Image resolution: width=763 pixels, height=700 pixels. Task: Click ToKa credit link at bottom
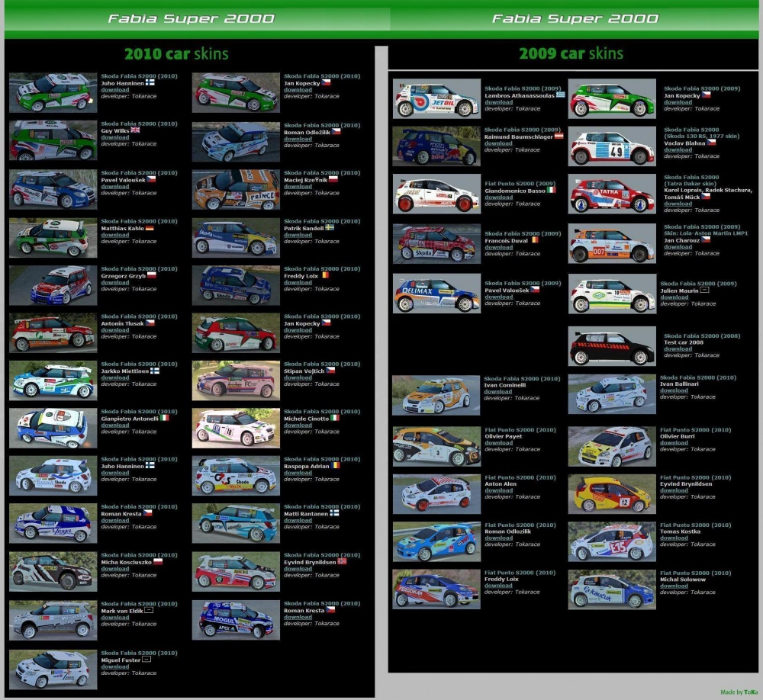751,692
